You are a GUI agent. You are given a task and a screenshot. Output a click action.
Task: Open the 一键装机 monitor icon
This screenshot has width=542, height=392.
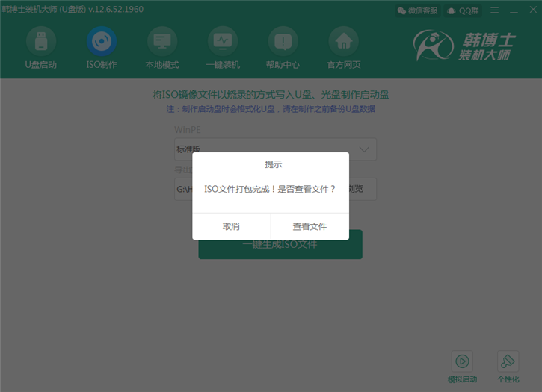pyautogui.click(x=223, y=42)
